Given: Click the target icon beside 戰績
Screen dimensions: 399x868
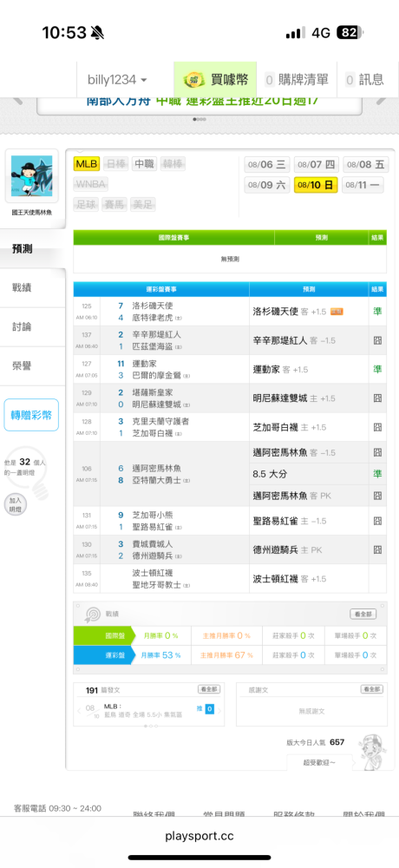Looking at the screenshot, I should pos(92,614).
